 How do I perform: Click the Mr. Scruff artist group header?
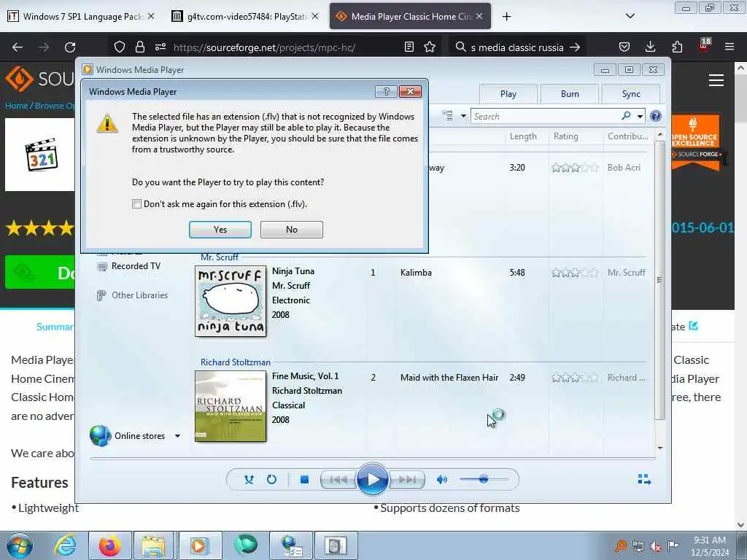coord(219,257)
